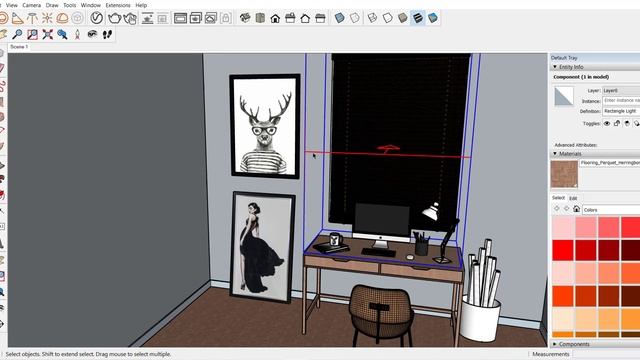Switch to Monochrome face style
Screen dimensions: 640x360
click(x=433, y=18)
